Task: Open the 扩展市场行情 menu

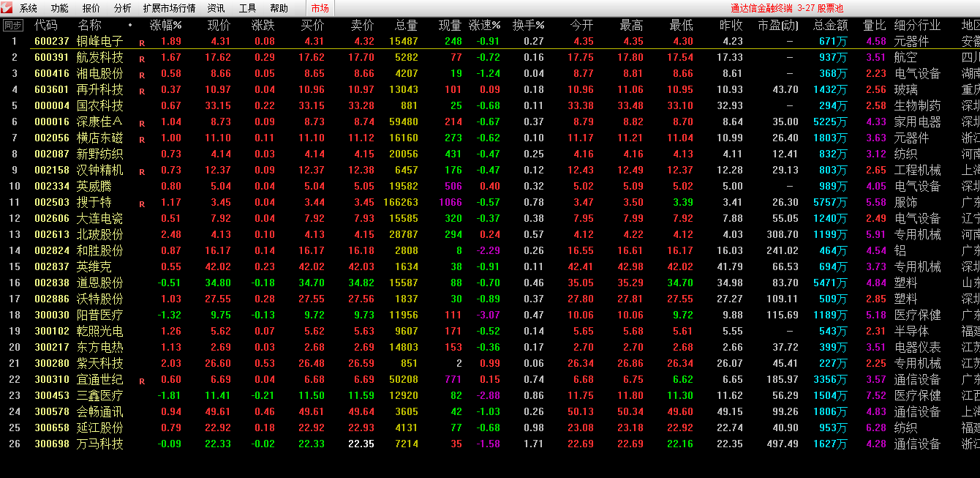Action: (169, 8)
